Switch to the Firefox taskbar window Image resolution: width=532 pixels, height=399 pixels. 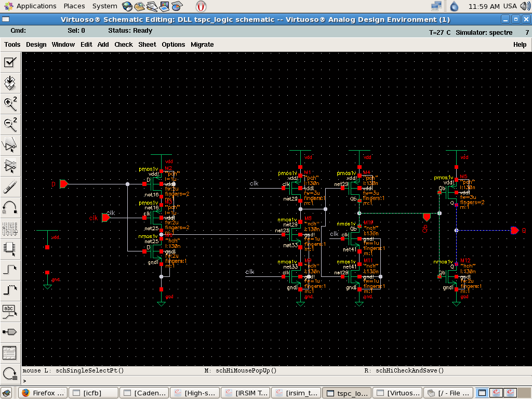tap(43, 393)
